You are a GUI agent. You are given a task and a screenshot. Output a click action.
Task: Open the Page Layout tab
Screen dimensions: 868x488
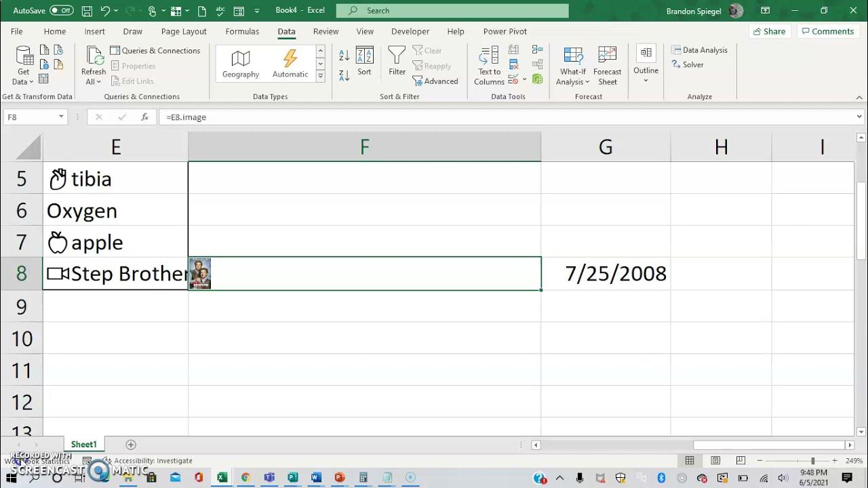(184, 31)
